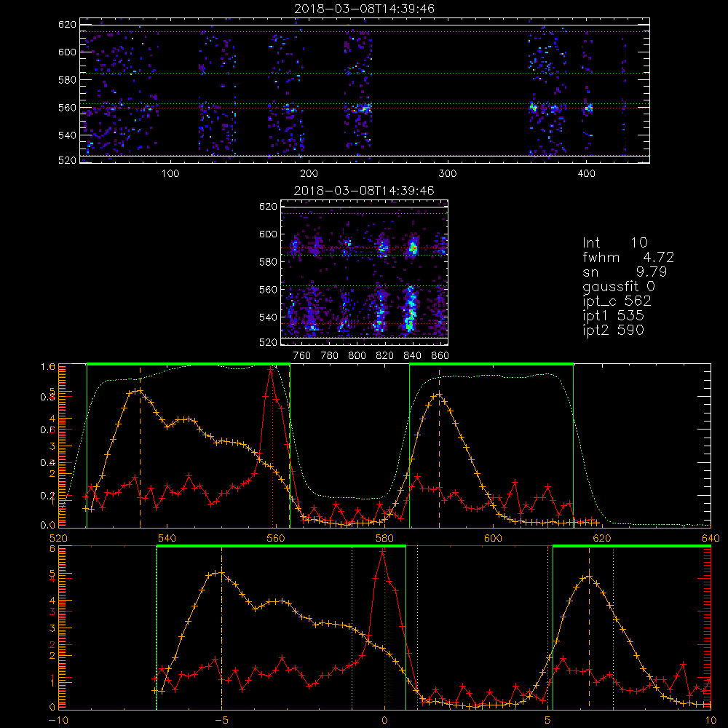728x728 pixels.
Task: Click the 'ipt1 535' readout line
Action: (613, 316)
